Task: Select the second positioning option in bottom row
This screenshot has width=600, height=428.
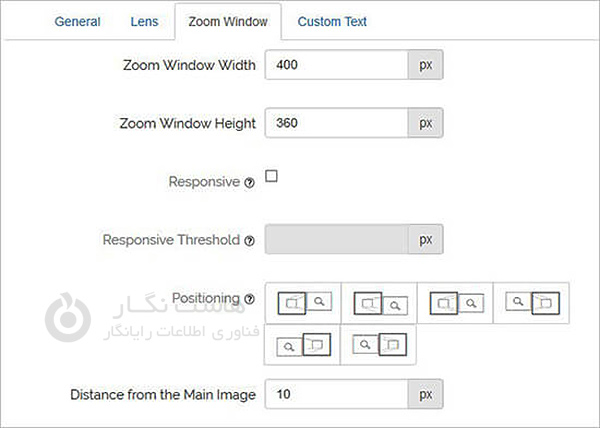Action: coord(379,345)
